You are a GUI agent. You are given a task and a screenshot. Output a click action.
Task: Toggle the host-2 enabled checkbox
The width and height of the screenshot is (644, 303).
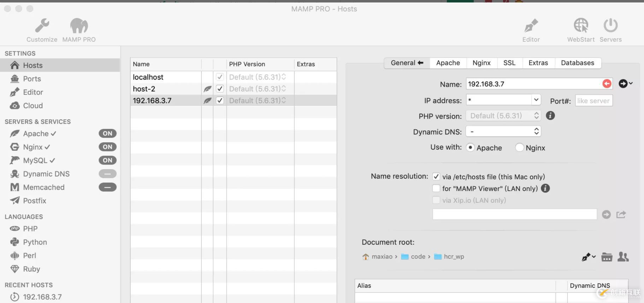(220, 89)
